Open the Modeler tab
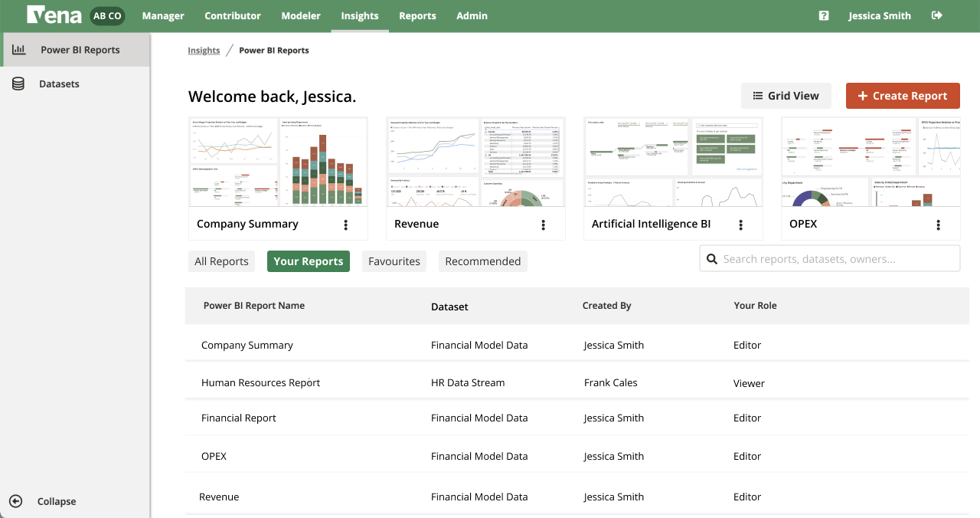This screenshot has height=518, width=980. coord(301,15)
